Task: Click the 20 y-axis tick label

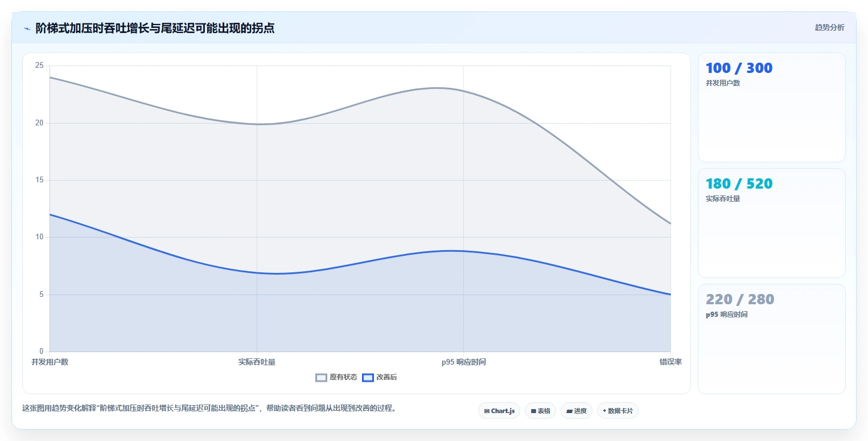Action: tap(39, 123)
